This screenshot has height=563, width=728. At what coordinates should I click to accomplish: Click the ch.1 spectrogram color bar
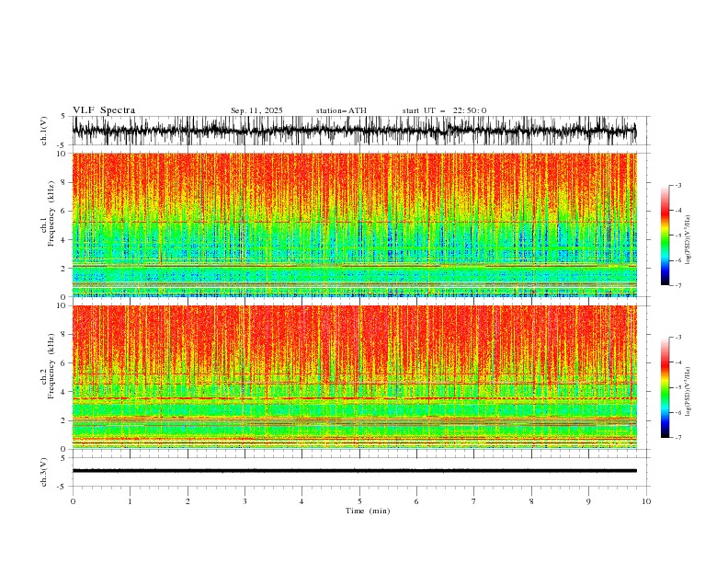[x=665, y=236]
